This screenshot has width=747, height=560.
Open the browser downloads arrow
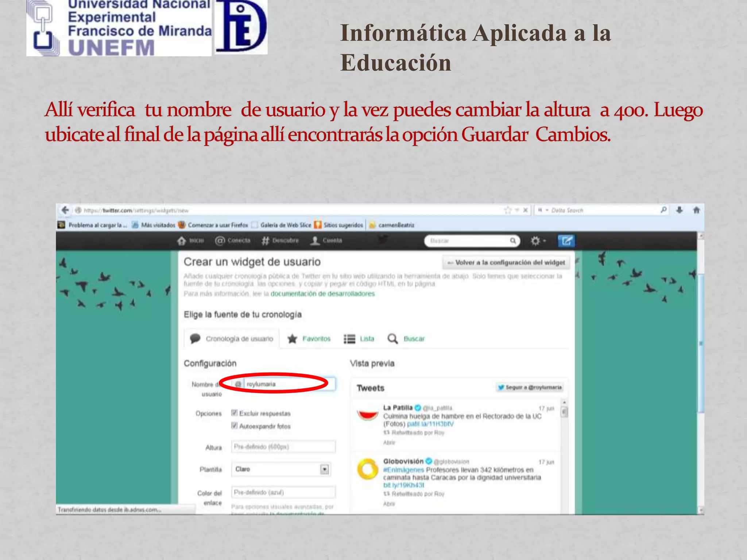pos(679,210)
